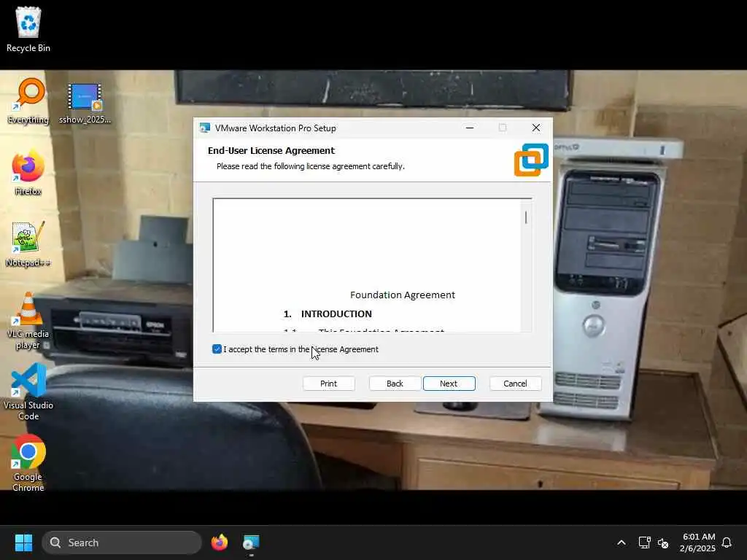Viewport: 747px width, 560px height.
Task: Open the Recycle Bin desktop icon
Action: coord(28,29)
